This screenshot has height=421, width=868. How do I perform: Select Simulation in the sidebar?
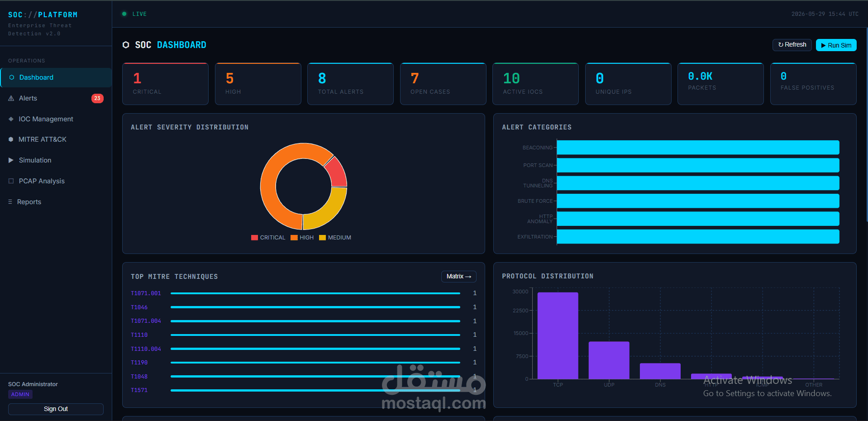pyautogui.click(x=56, y=160)
